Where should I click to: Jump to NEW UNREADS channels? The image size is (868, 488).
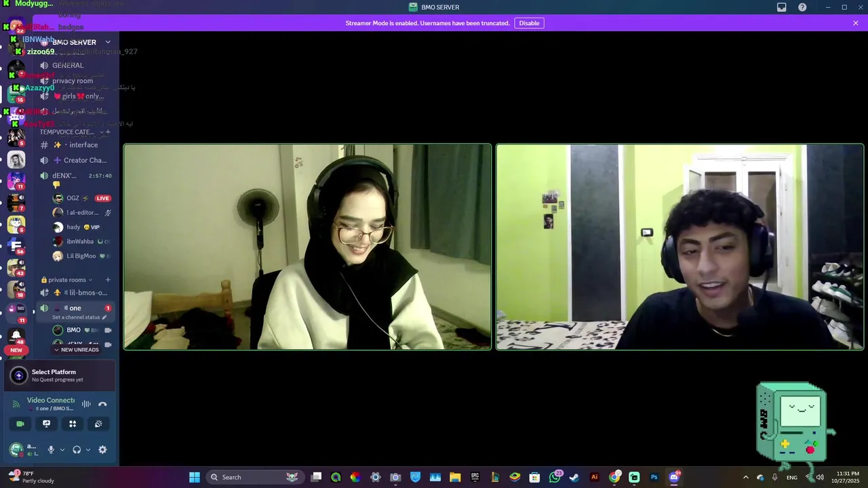[x=77, y=350]
